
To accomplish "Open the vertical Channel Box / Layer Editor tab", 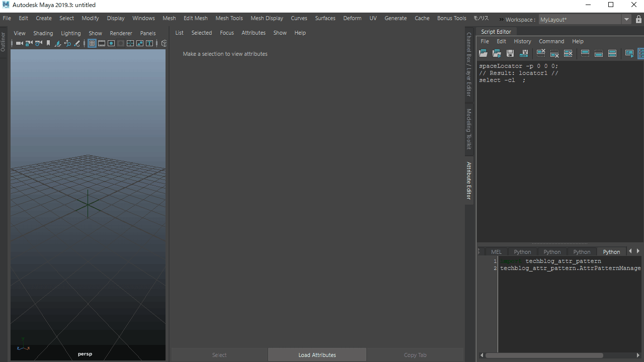I will pyautogui.click(x=469, y=64).
